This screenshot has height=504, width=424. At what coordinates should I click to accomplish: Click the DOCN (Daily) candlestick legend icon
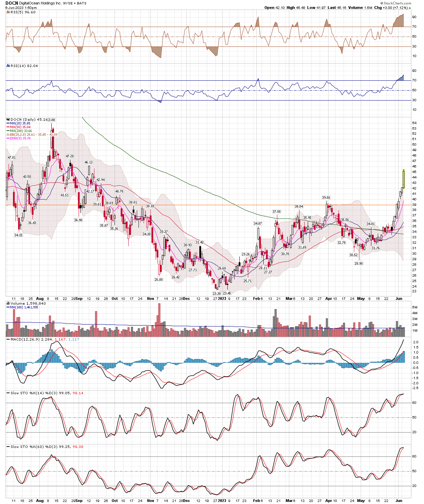tap(8, 120)
